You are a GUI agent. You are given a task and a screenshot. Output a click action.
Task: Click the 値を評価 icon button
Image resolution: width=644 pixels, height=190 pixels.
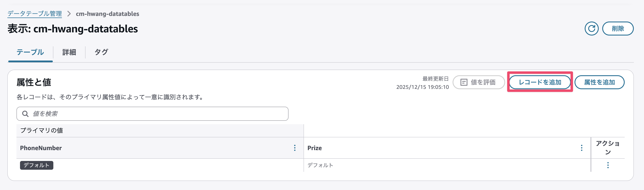point(464,82)
